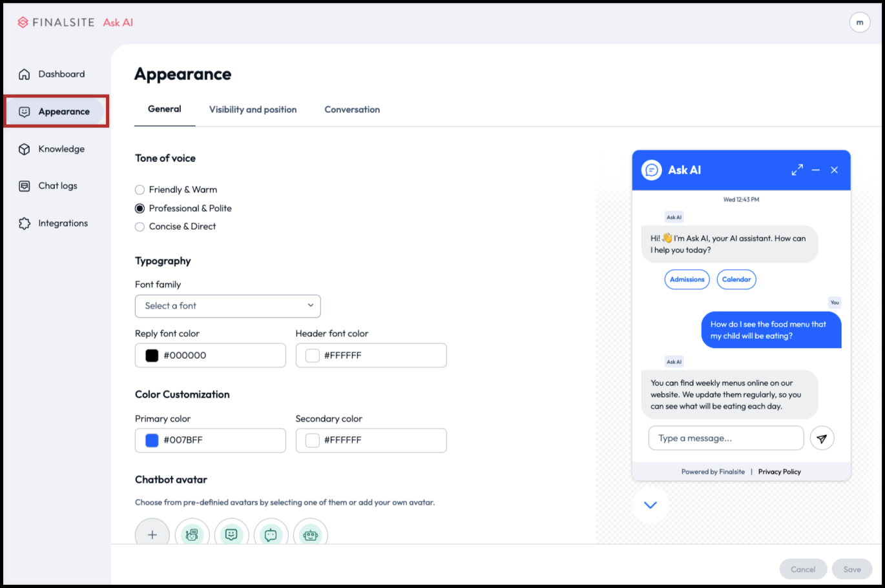
Task: Click the reply font color #000000 field
Action: pyautogui.click(x=210, y=356)
